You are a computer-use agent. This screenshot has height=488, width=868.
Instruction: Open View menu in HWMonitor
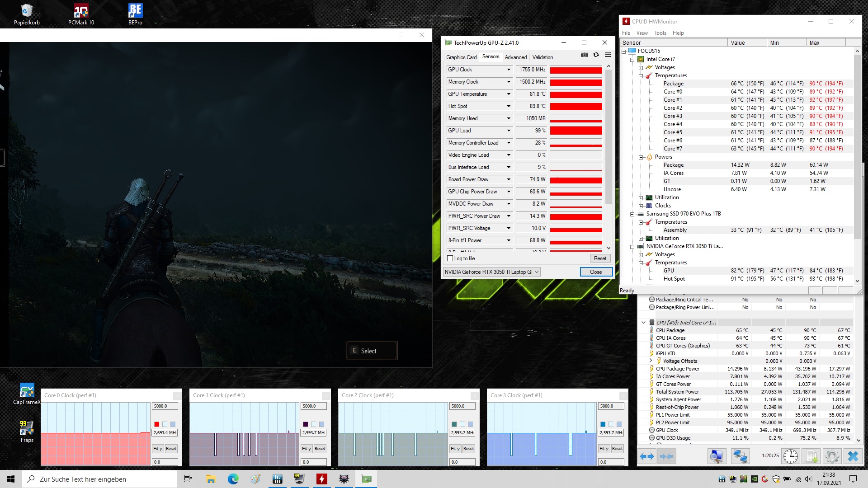642,33
